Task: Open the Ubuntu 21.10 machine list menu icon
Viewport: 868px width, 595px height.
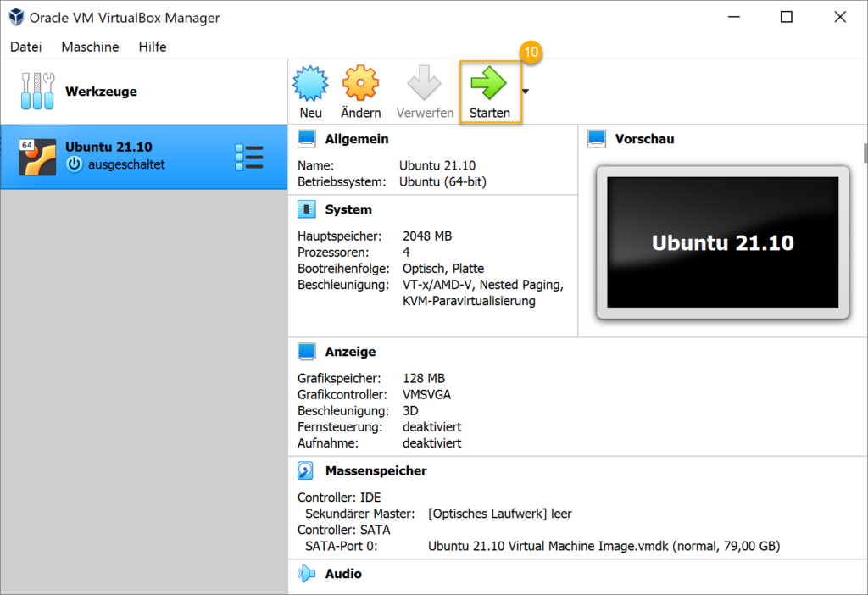Action: (x=249, y=158)
